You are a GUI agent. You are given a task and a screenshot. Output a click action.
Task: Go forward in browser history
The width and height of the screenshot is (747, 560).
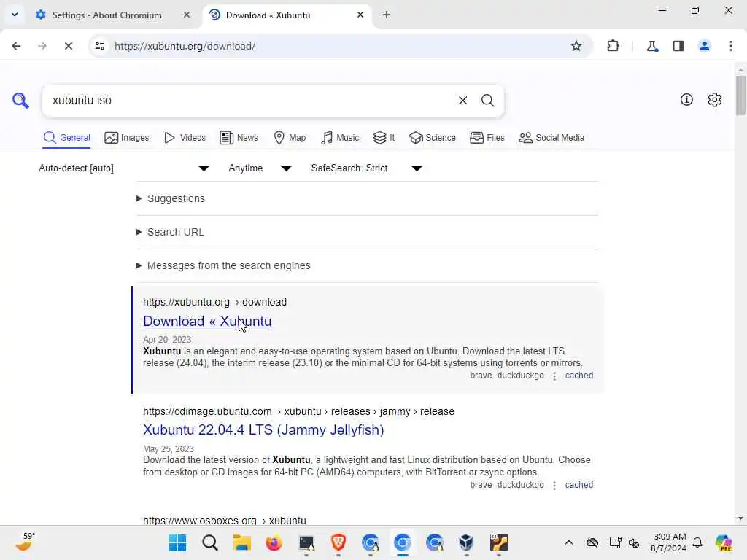coord(42,46)
